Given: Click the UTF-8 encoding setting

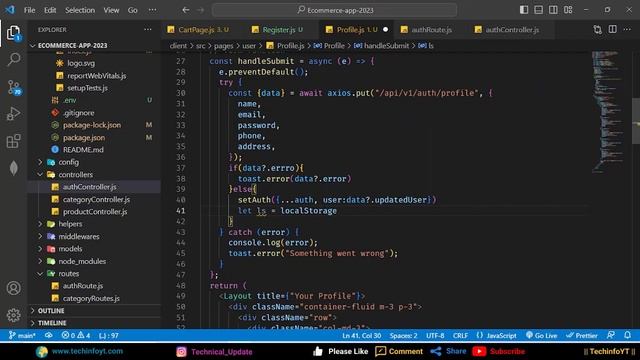Looking at the screenshot, I should coord(435,336).
